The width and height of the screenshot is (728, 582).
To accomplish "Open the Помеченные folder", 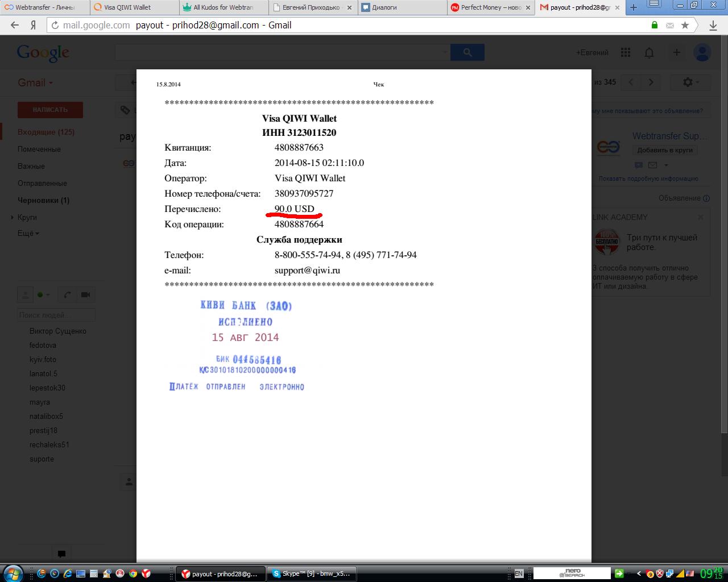I will (x=39, y=149).
